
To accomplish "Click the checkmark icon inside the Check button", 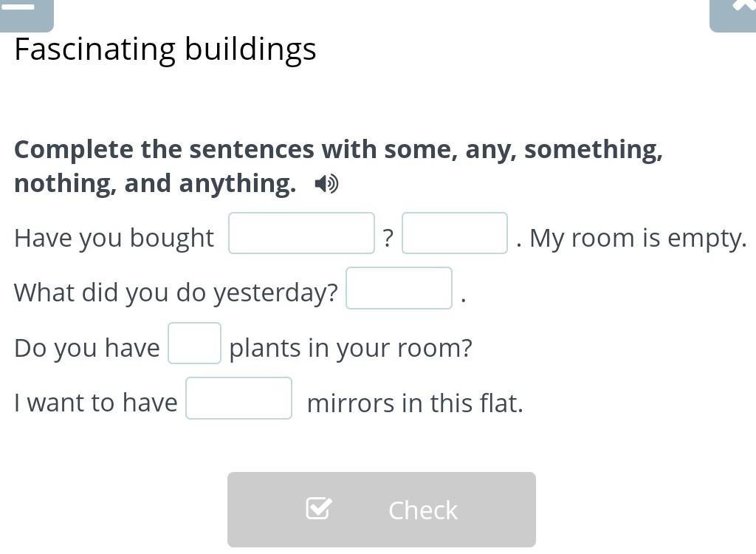I will (319, 509).
